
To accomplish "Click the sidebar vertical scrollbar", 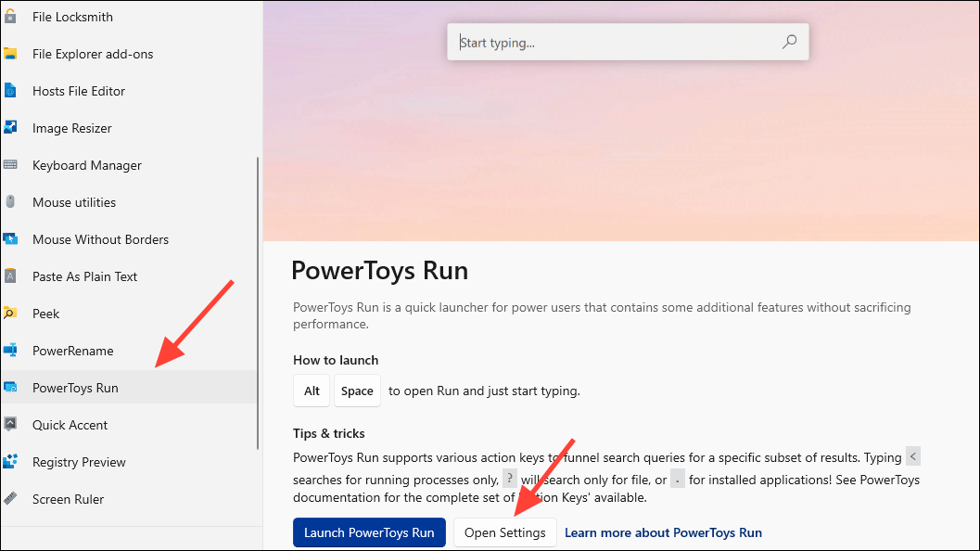I will tap(258, 302).
